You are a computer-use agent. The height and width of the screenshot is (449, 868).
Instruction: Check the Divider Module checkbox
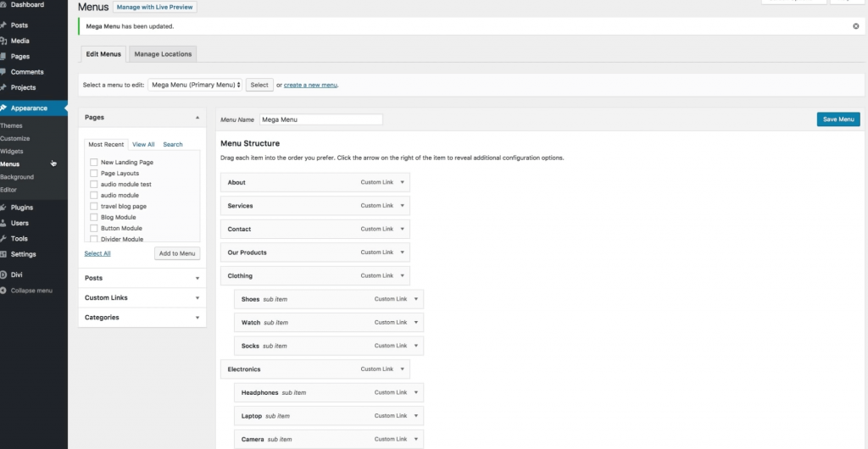point(93,239)
